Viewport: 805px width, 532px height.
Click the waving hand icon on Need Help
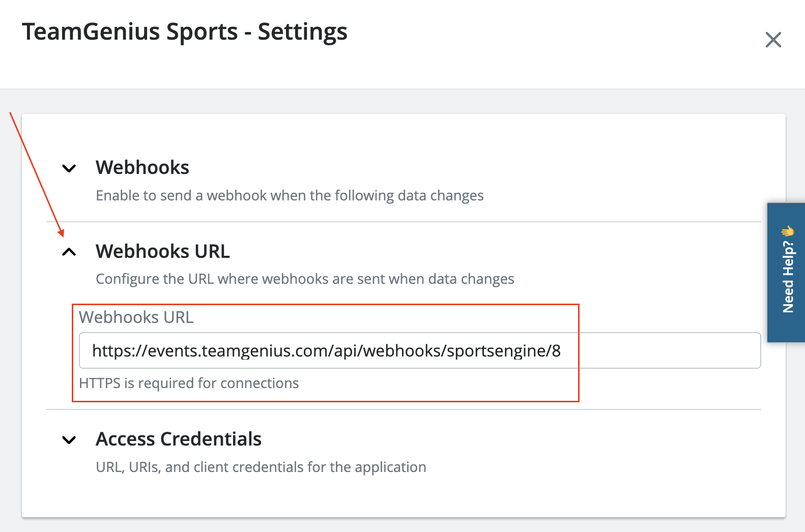click(x=788, y=231)
